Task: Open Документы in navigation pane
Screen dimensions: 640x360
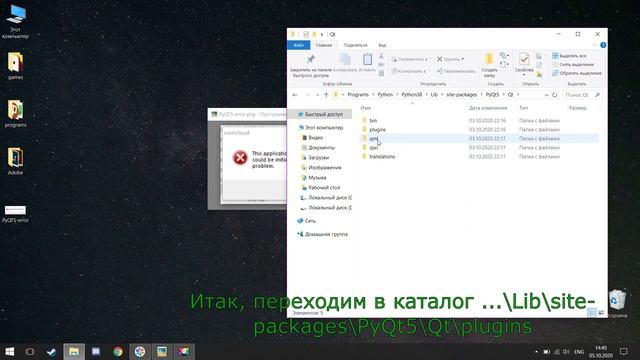Action: click(318, 147)
